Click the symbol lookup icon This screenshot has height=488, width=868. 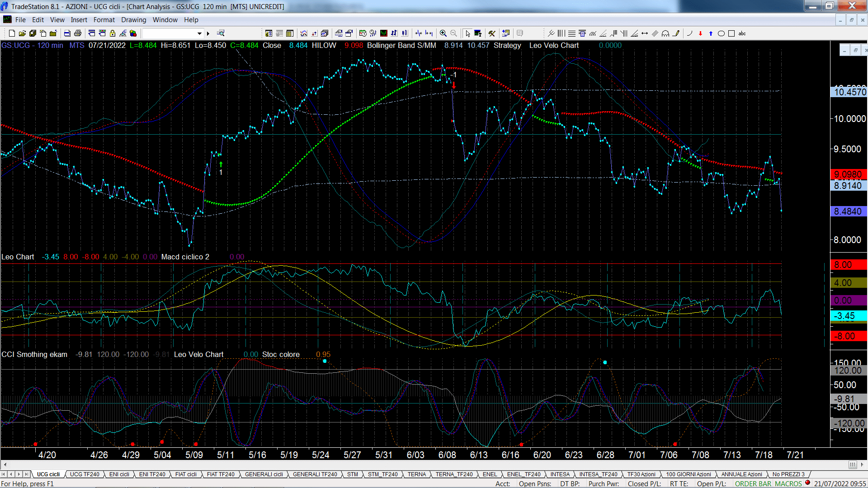(x=221, y=33)
